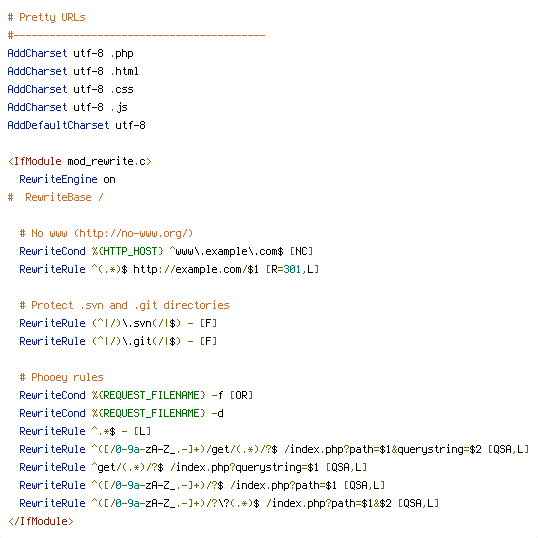Click the commented "# RewriteBase /" line

click(x=55, y=197)
